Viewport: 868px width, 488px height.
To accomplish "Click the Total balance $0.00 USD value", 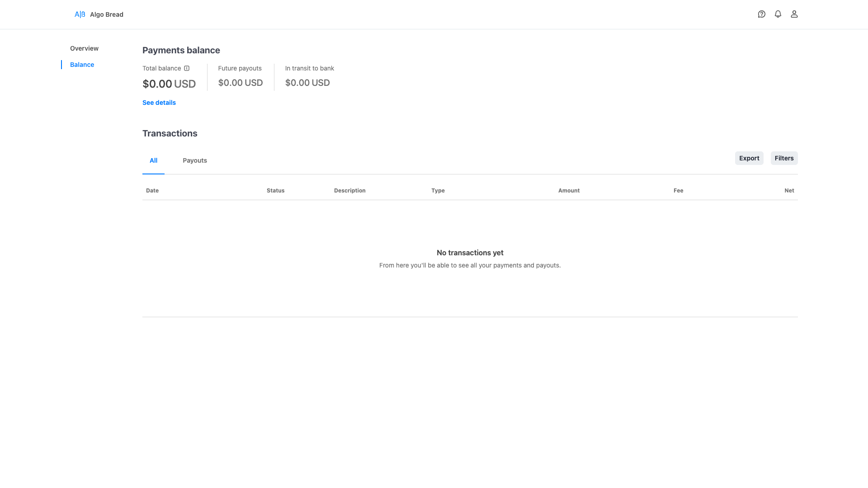I will pos(169,84).
